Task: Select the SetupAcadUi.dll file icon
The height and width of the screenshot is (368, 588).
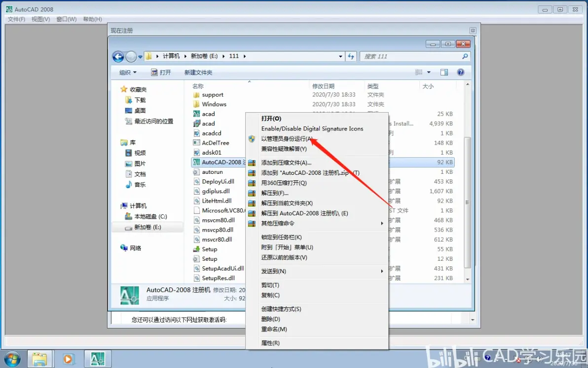Action: pos(196,269)
